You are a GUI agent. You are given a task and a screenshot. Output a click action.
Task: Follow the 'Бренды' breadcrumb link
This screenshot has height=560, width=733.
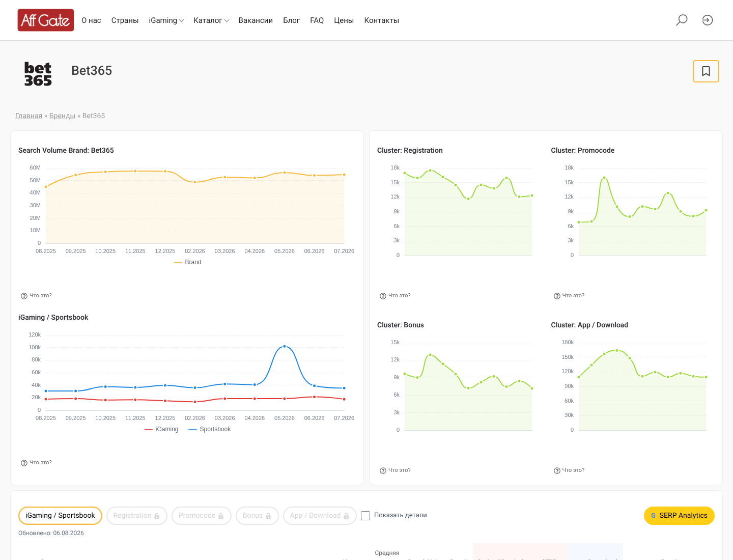(62, 116)
